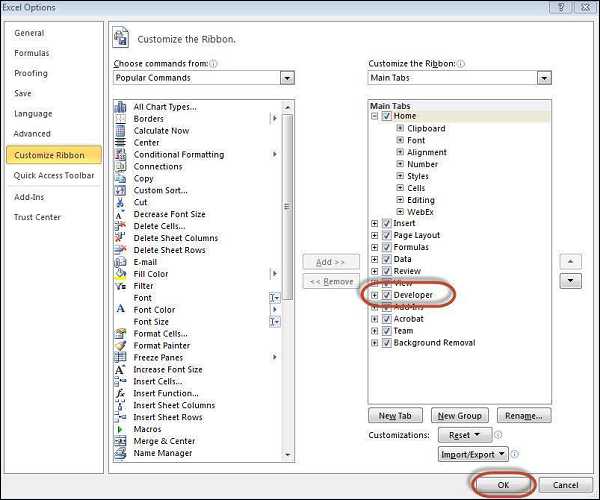Click the New Group button
Screen dimensions: 600x500
pos(460,415)
